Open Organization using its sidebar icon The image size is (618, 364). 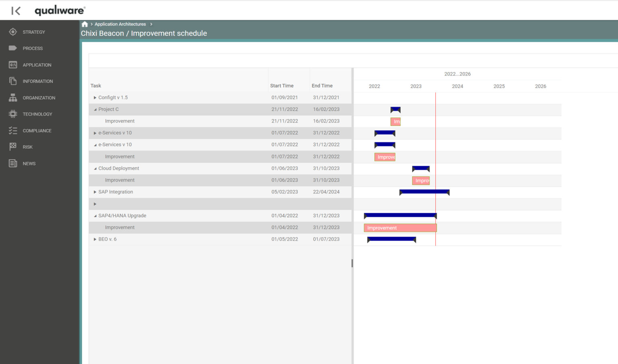(12, 97)
